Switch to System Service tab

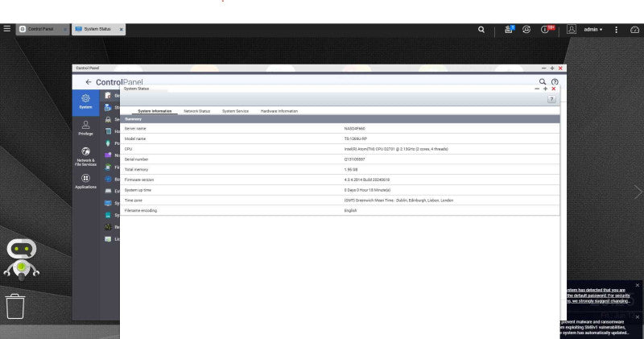[x=235, y=111]
